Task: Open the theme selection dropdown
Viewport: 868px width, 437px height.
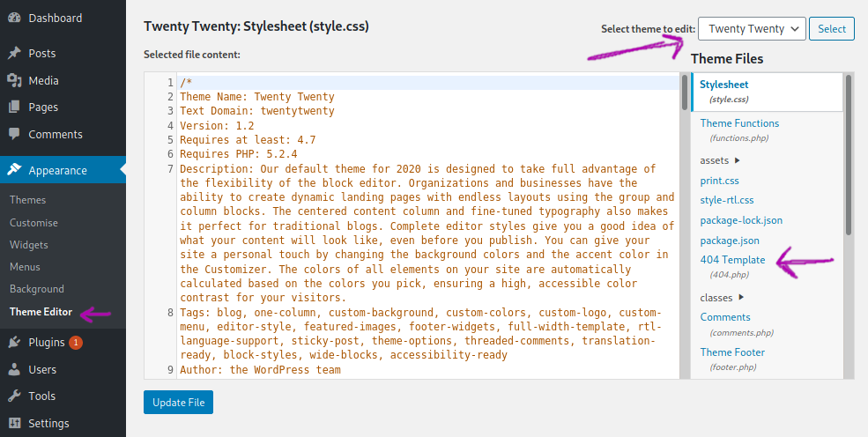Action: coord(752,29)
